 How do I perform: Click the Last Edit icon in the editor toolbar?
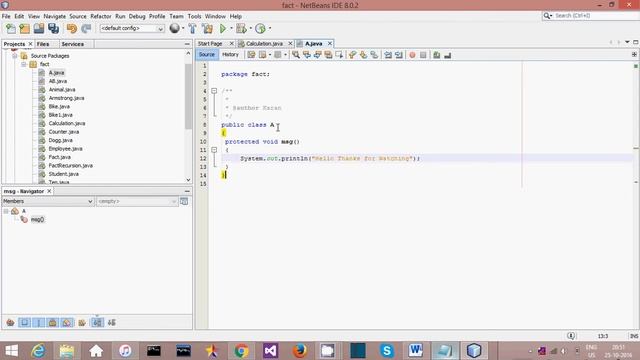pyautogui.click(x=251, y=55)
